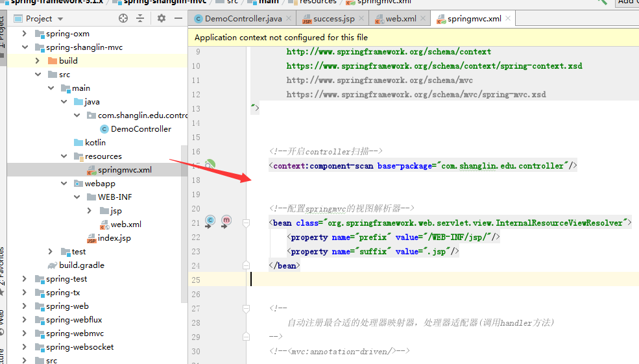639x364 pixels.
Task: Expand the spring-websocket module
Action: point(25,347)
